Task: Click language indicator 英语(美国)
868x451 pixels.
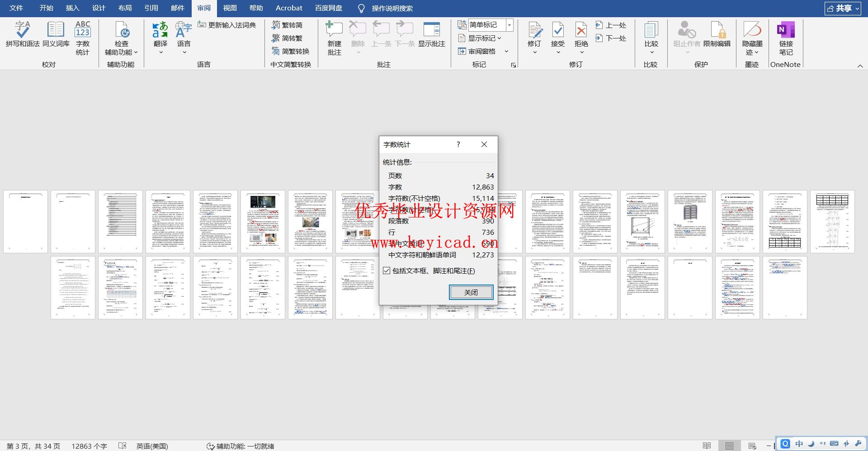Action: (x=152, y=446)
